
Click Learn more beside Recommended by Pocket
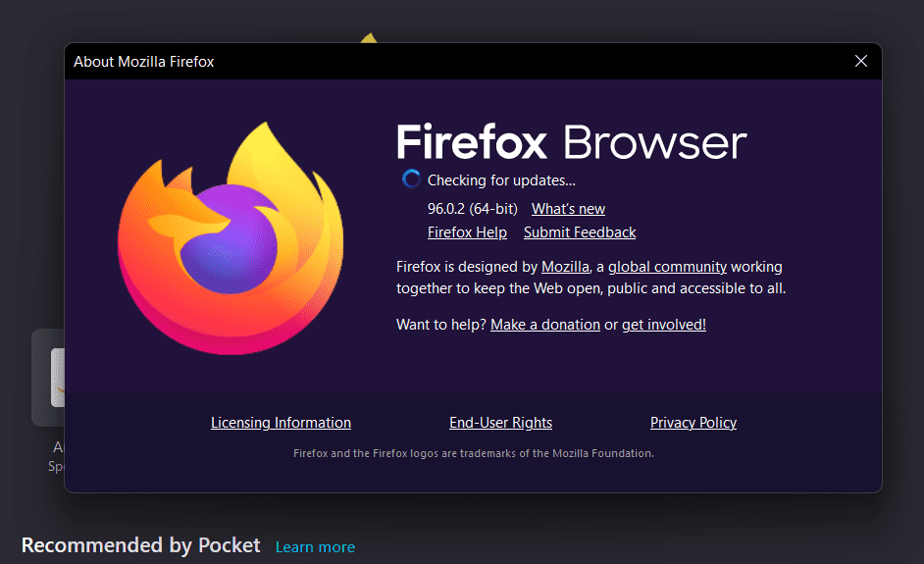(x=315, y=547)
